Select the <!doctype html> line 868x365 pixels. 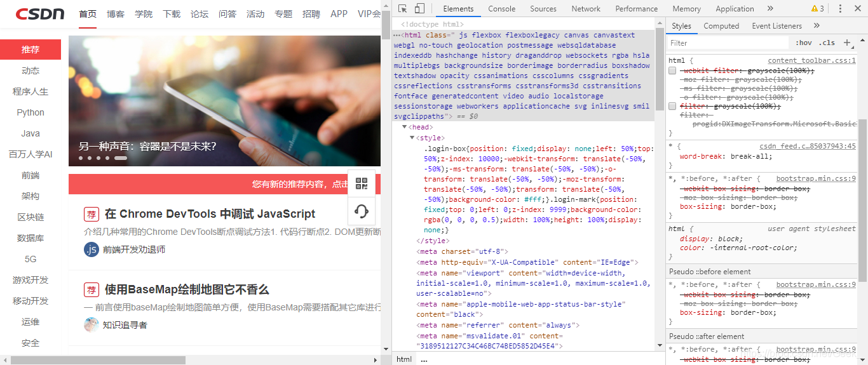point(432,24)
